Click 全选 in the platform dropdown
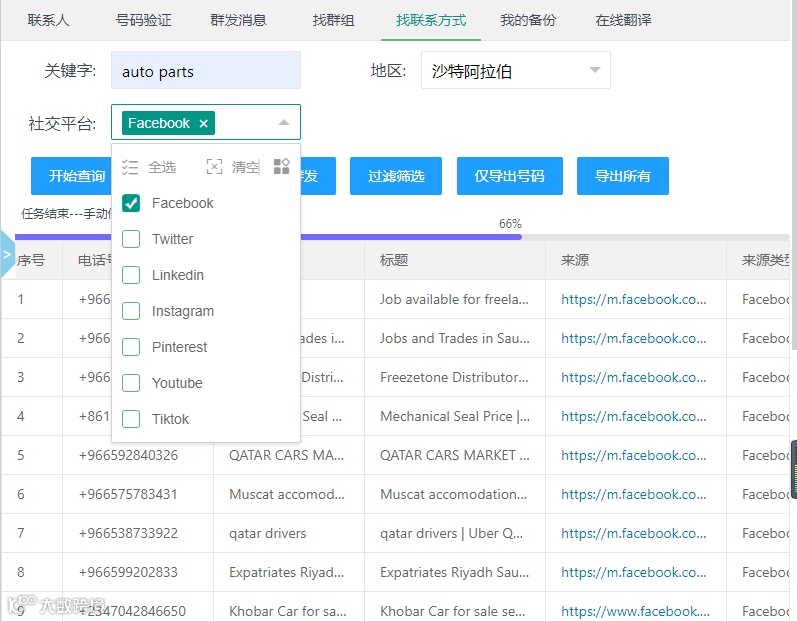The image size is (797, 621). tap(162, 167)
